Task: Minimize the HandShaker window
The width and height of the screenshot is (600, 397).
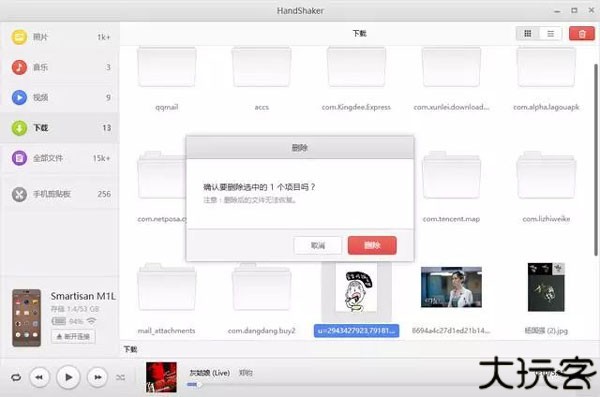Action: (557, 11)
